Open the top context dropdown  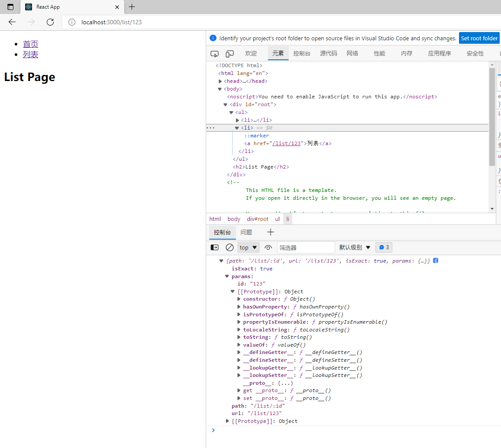coord(248,247)
